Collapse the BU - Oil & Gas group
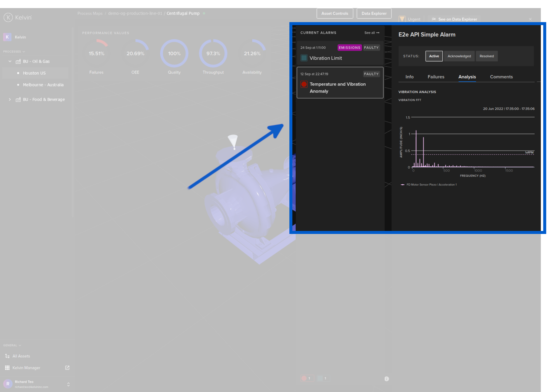 (x=10, y=61)
